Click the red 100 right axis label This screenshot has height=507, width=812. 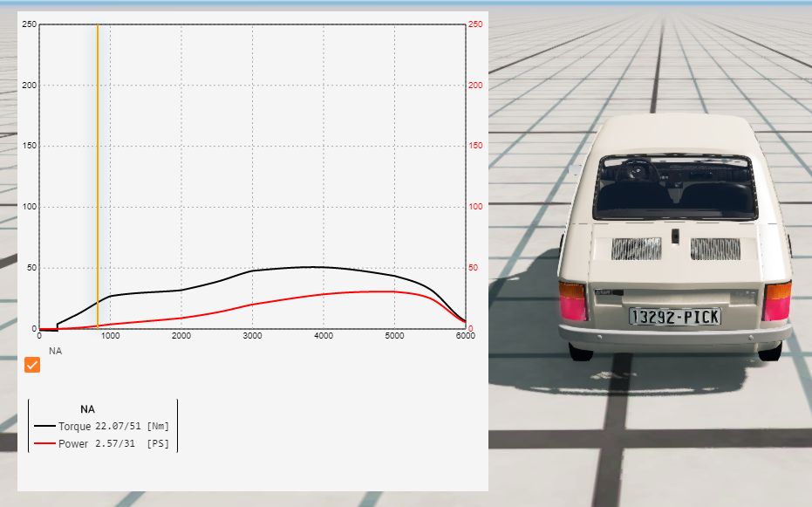[x=475, y=207]
